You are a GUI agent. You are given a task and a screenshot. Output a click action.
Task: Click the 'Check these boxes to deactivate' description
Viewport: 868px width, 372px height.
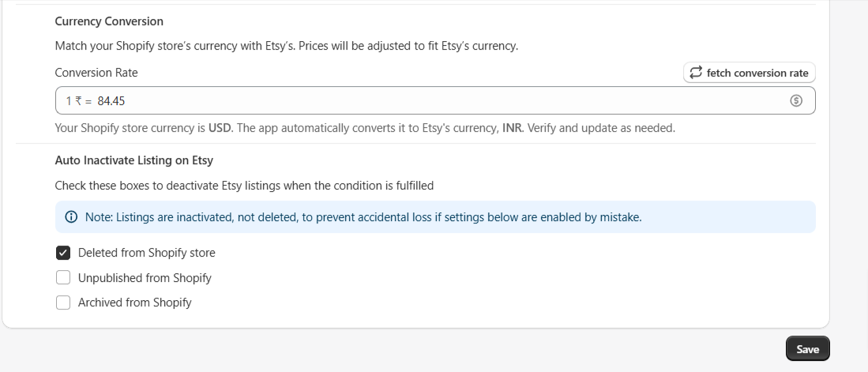click(x=244, y=186)
